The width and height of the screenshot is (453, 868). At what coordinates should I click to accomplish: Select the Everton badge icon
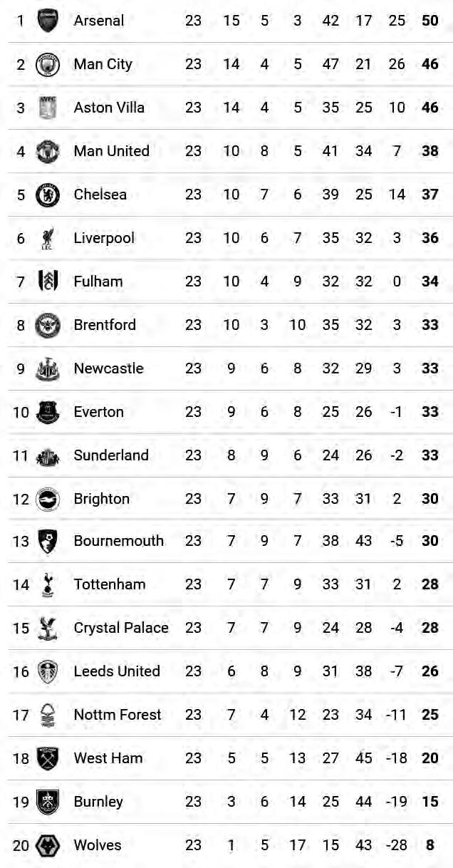tap(48, 412)
